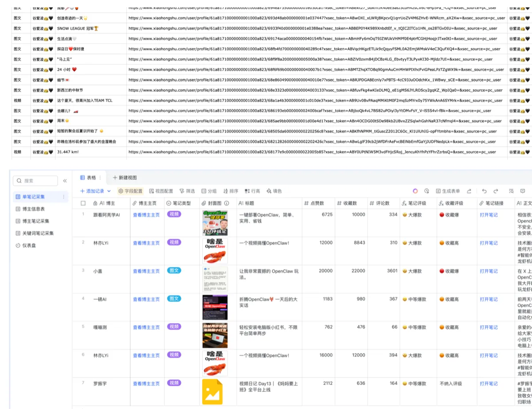Open the 排序 sort tool
Viewport: 532px width, 409px height.
coord(231,191)
